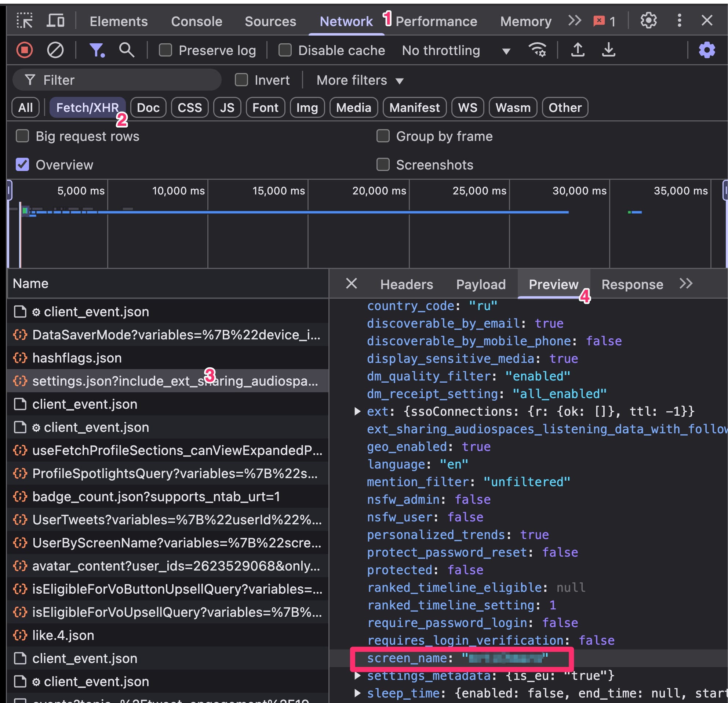
Task: Click the inspect element selector icon
Action: (25, 21)
